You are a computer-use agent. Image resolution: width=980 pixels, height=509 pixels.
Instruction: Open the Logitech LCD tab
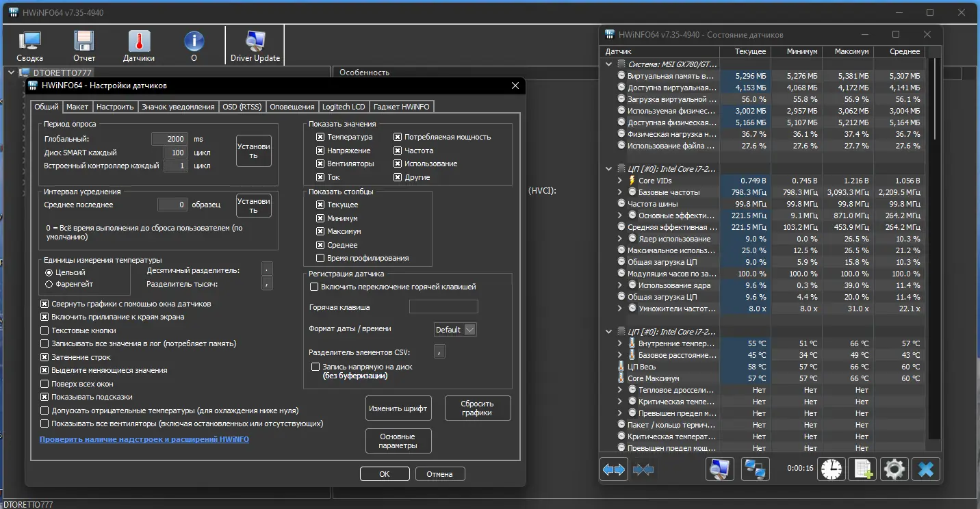point(344,107)
